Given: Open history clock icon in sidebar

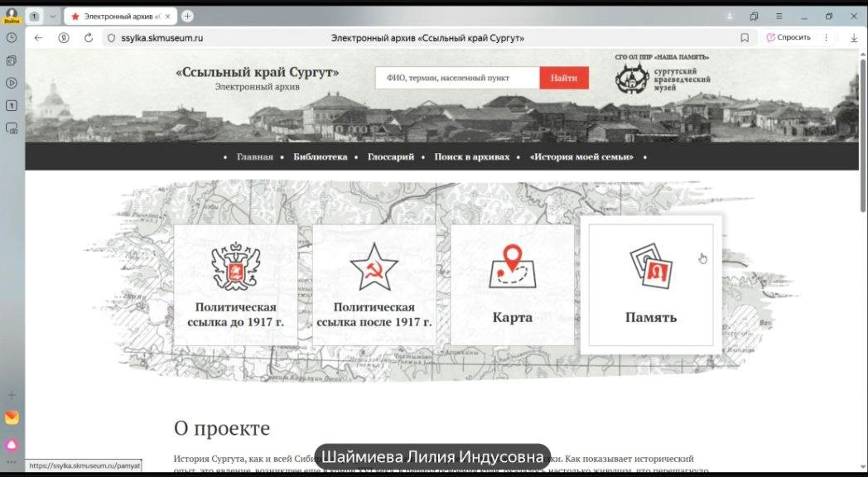Looking at the screenshot, I should click(x=12, y=38).
